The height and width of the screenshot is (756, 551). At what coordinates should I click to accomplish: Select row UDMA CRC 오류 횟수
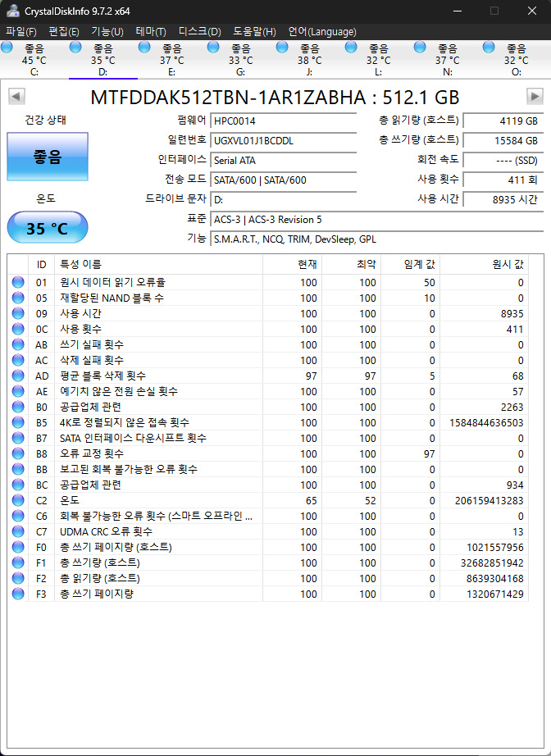coord(268,531)
